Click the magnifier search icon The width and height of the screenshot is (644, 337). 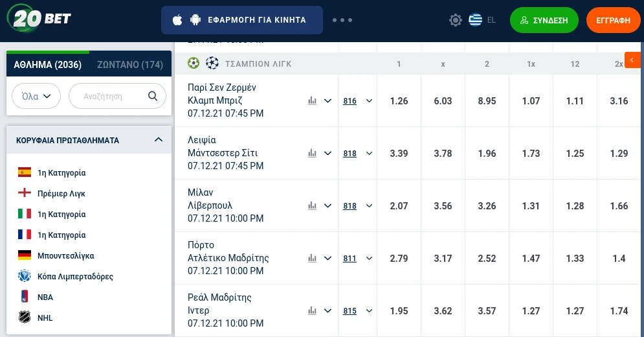(153, 96)
